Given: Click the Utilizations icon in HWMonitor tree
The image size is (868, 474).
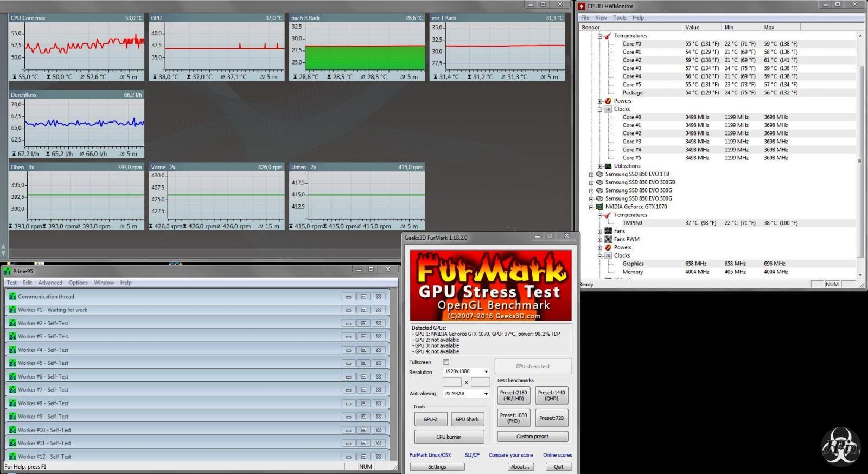Looking at the screenshot, I should (x=608, y=166).
